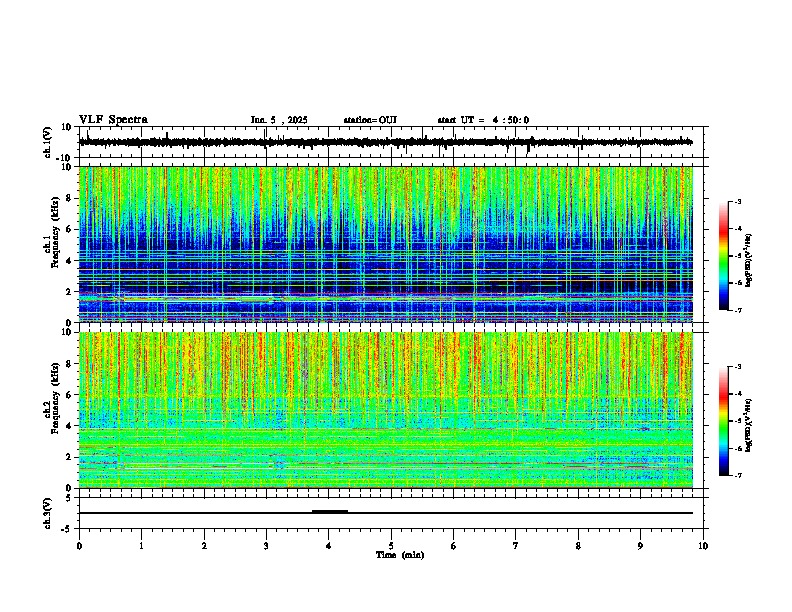Click the '8' tick on time axis
The height and width of the screenshot is (612, 792).
pos(578,546)
